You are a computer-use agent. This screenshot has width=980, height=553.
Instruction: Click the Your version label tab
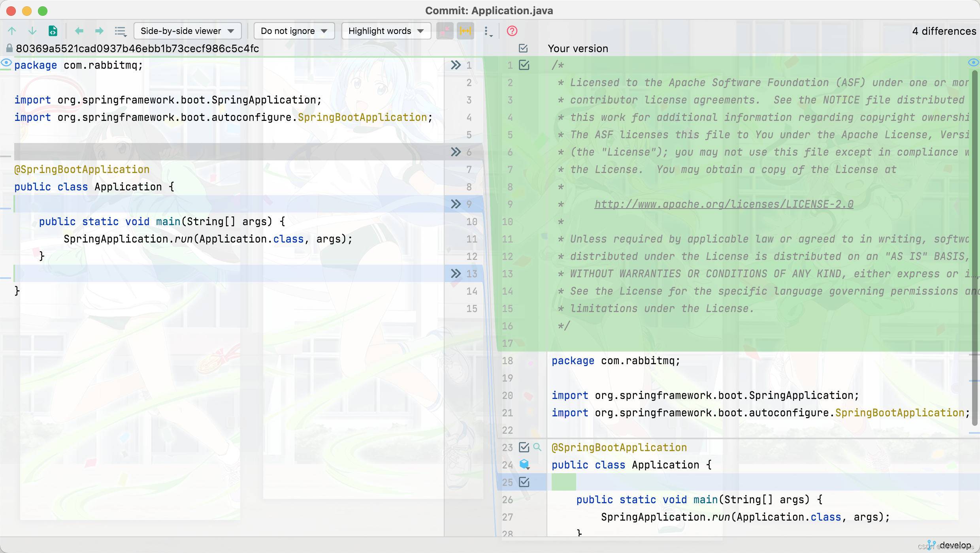tap(577, 48)
